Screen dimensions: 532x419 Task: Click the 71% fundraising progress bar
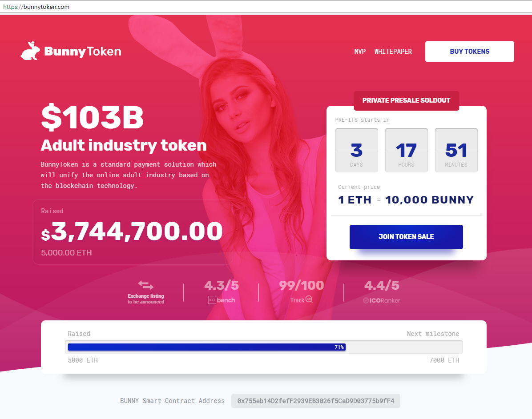pos(264,347)
